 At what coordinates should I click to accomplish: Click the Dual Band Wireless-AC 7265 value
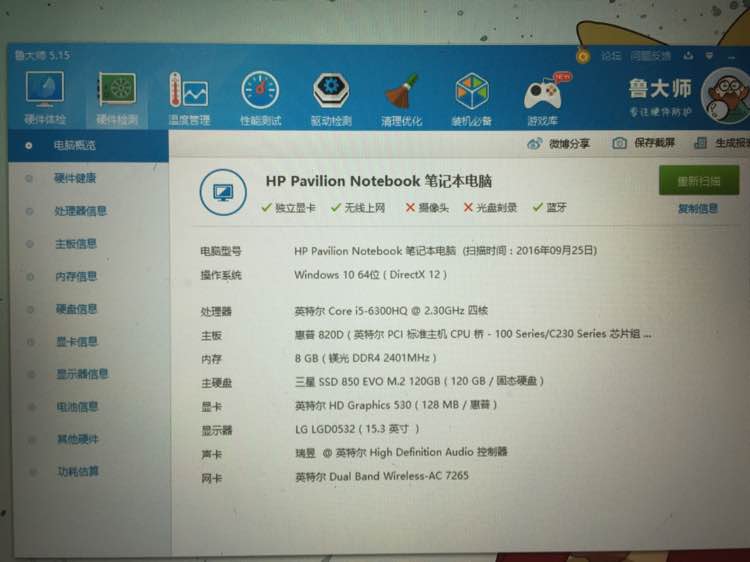382,476
